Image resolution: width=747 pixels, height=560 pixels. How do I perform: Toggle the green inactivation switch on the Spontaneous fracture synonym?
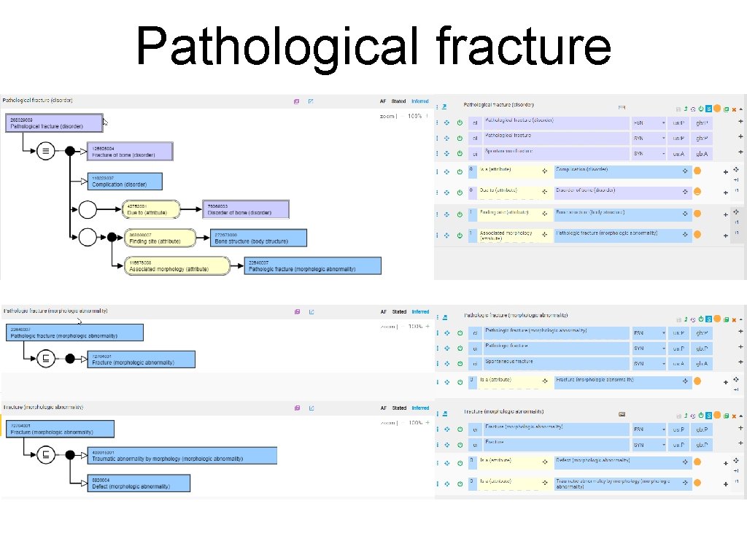point(460,152)
